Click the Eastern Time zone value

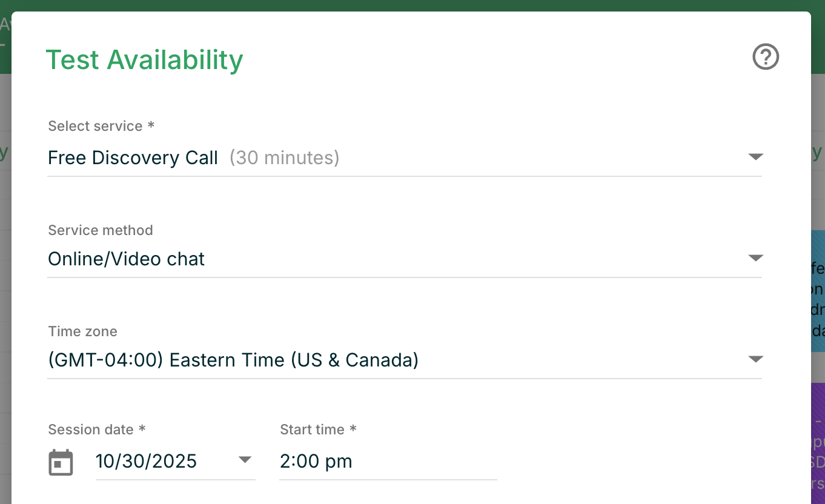coord(233,360)
